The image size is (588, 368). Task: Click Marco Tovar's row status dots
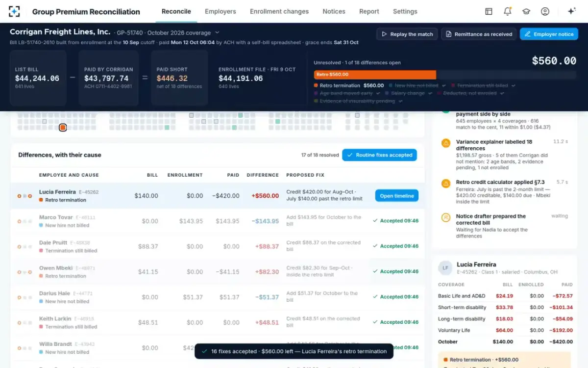coord(24,221)
